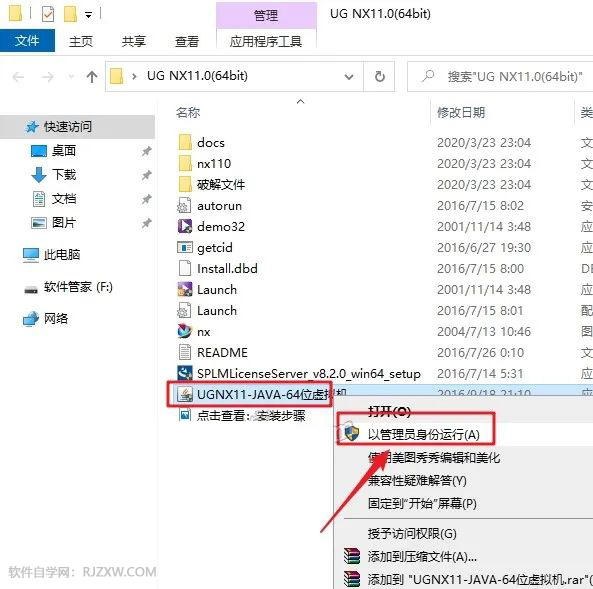Select the 管理 contextual tab header
The width and height of the screenshot is (593, 589).
pyautogui.click(x=266, y=15)
